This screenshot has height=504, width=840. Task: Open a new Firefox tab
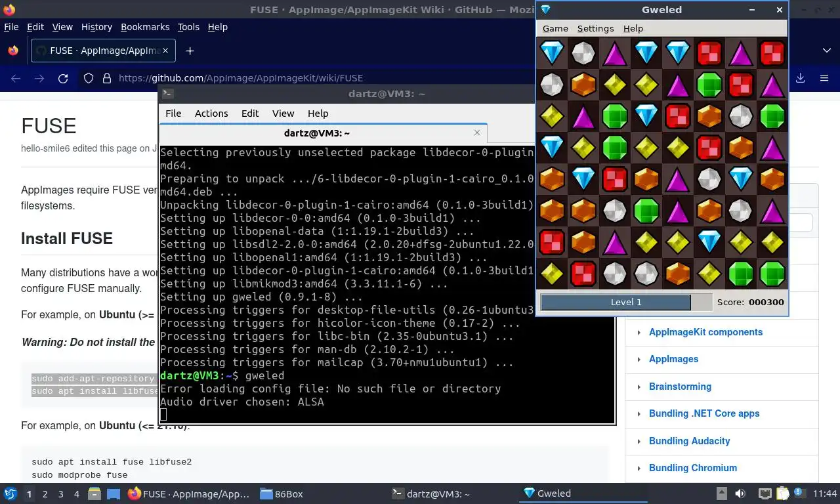pos(190,51)
